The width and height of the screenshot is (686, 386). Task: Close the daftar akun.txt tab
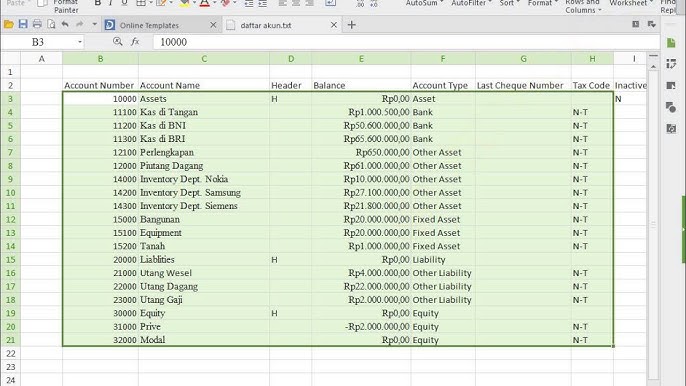point(334,25)
